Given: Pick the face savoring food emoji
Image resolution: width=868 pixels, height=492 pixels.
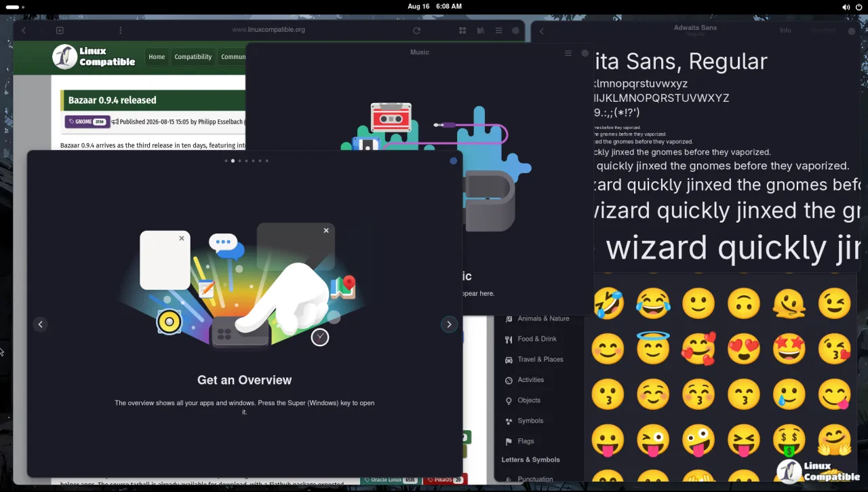Looking at the screenshot, I should click(835, 394).
